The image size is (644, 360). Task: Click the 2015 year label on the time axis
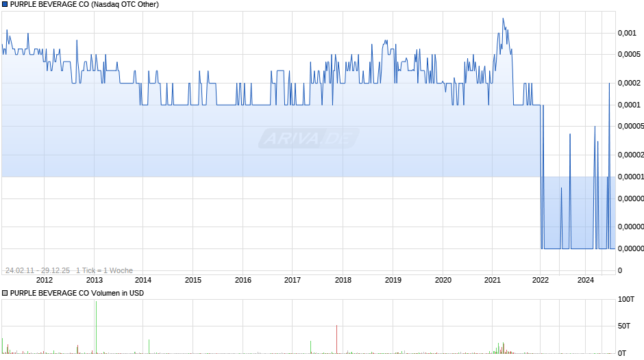click(x=193, y=280)
